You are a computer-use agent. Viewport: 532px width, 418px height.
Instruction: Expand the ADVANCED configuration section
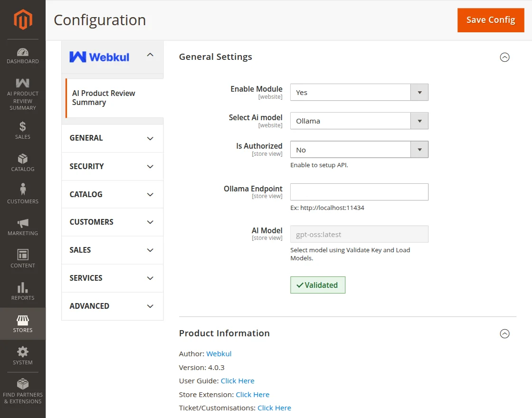(112, 306)
